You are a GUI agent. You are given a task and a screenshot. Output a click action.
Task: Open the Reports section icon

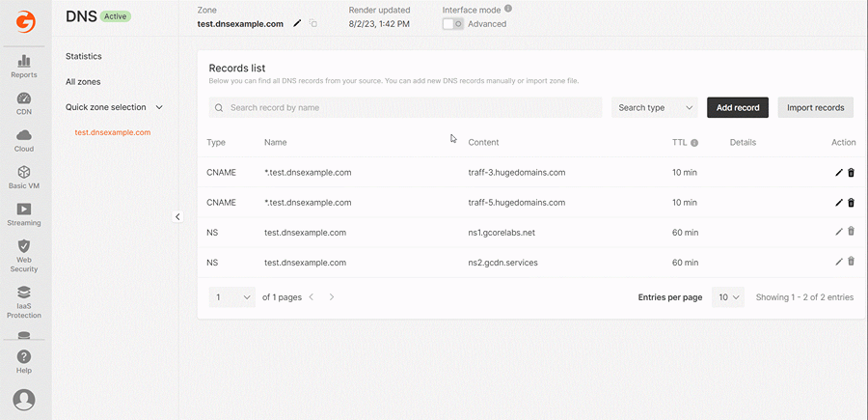click(24, 61)
